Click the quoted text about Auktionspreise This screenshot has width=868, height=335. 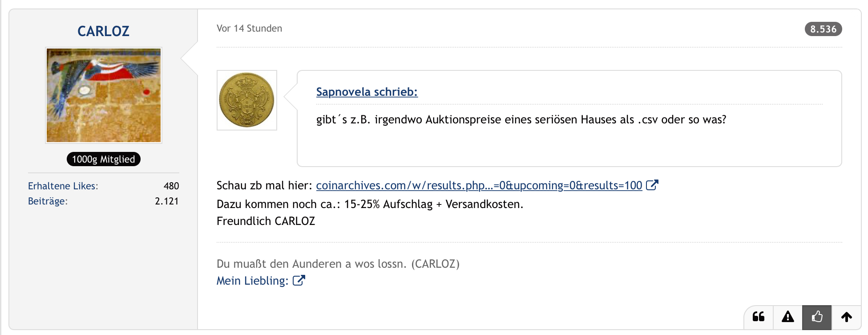pos(521,119)
